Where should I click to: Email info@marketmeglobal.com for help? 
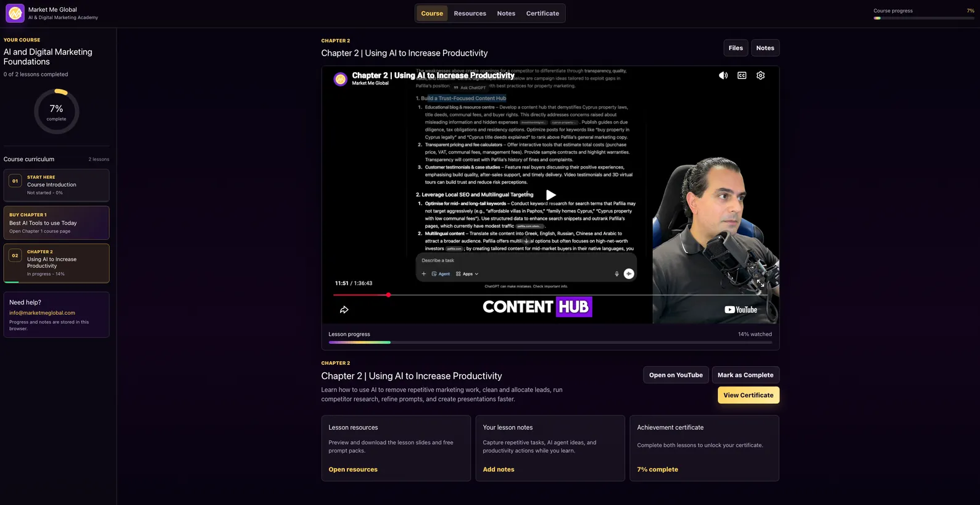pos(42,313)
